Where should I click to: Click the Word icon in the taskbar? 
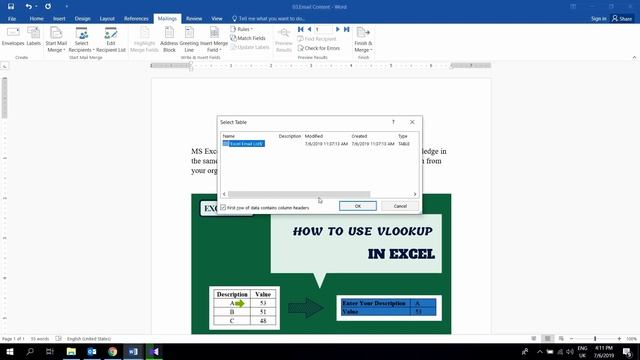point(133,351)
